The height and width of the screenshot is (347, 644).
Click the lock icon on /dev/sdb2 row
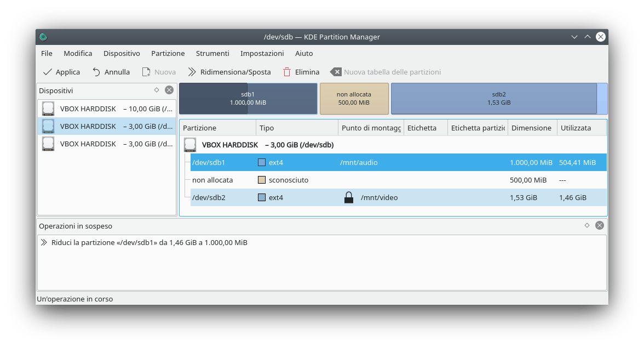(x=348, y=197)
